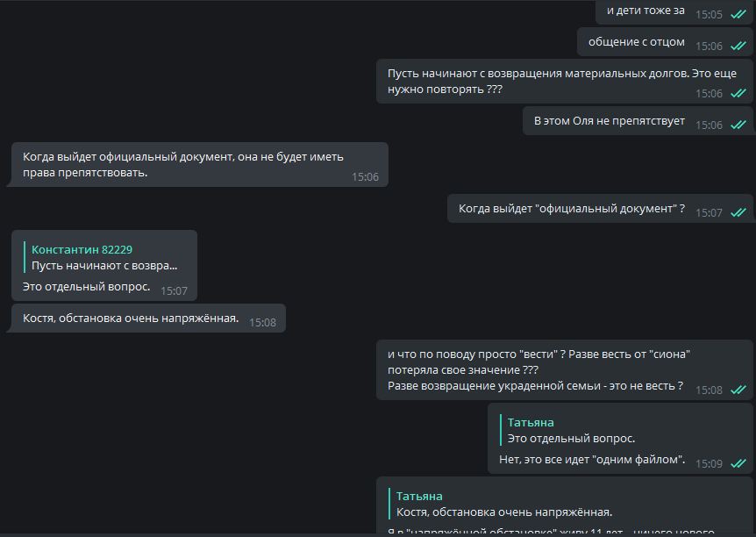This screenshot has width=756, height=537.
Task: Click the 15:06 timestamp on incoming message
Action: 365,176
